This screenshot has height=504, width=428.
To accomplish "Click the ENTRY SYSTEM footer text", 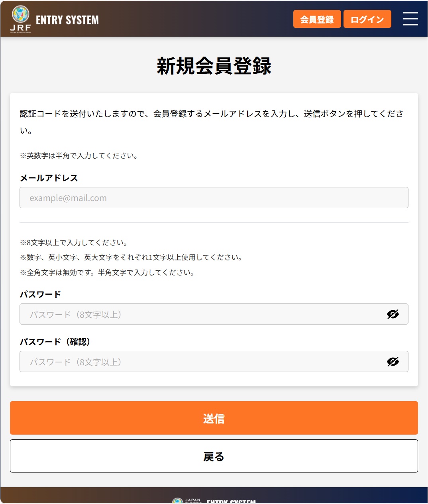I will point(231,501).
